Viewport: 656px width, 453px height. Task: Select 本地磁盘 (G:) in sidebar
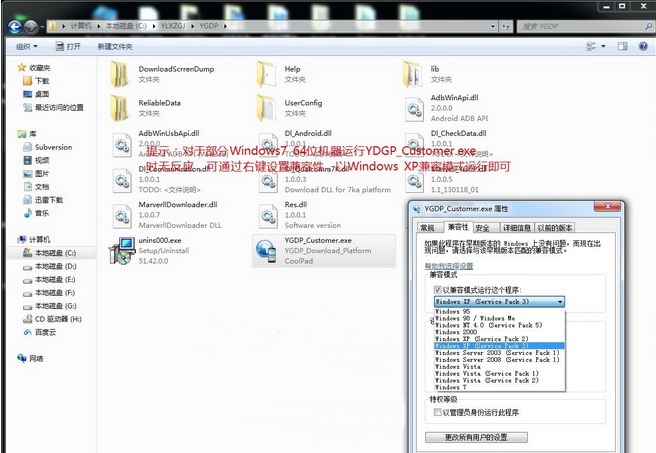point(55,306)
